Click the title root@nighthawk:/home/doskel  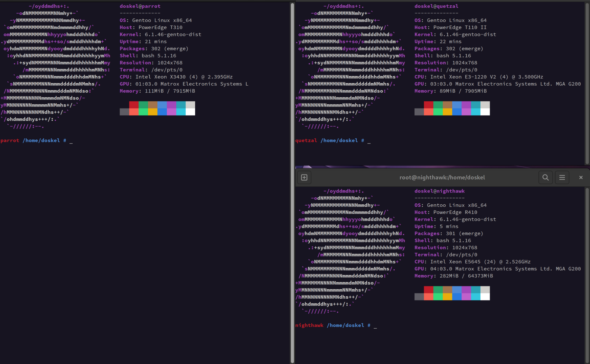(442, 177)
